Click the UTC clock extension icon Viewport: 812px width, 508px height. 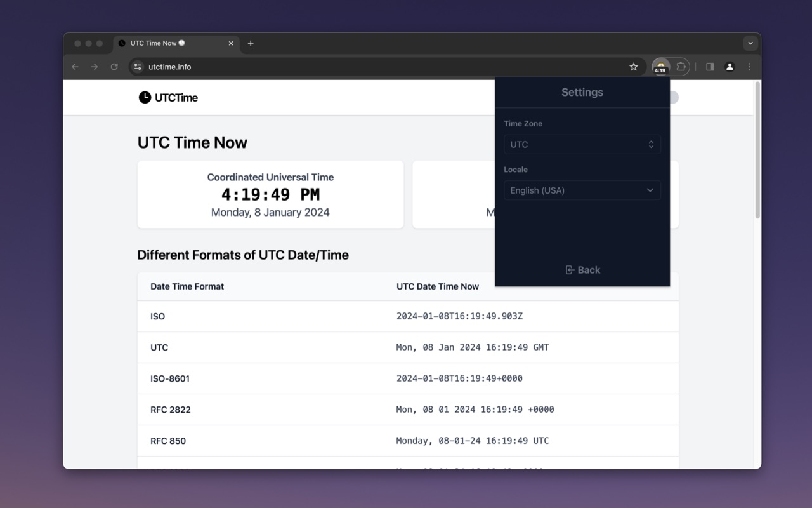coord(660,67)
